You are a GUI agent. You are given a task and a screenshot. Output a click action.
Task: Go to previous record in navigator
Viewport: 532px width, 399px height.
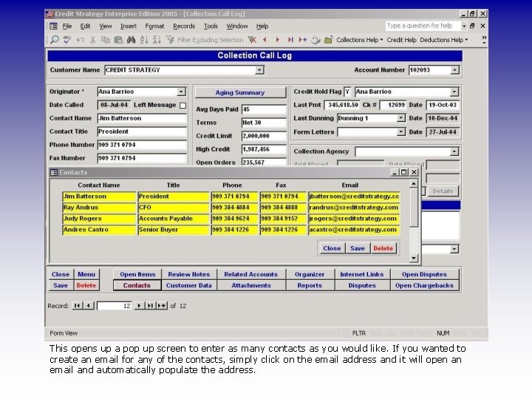(x=89, y=306)
